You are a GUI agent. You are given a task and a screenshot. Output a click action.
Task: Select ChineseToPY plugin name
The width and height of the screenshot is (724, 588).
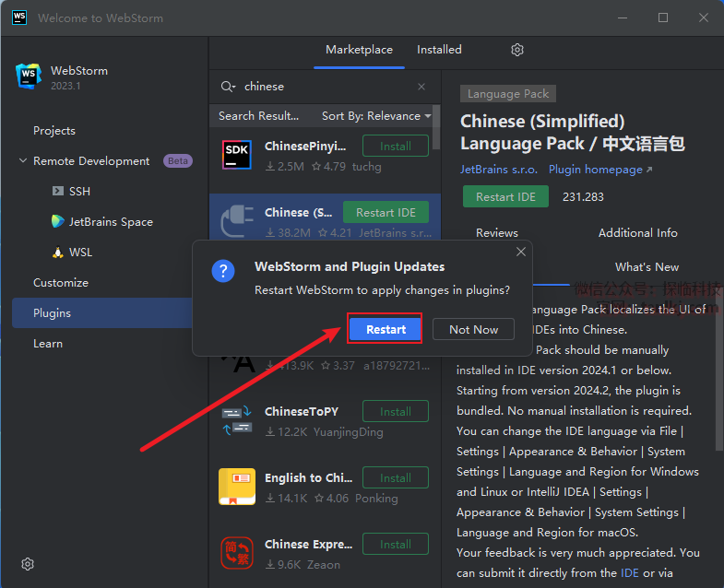point(302,411)
